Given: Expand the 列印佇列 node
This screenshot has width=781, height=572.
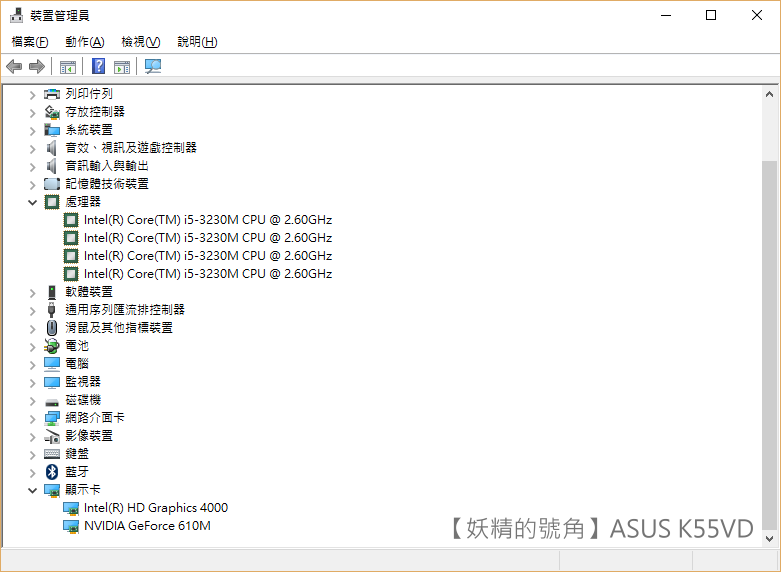Looking at the screenshot, I should point(32,95).
